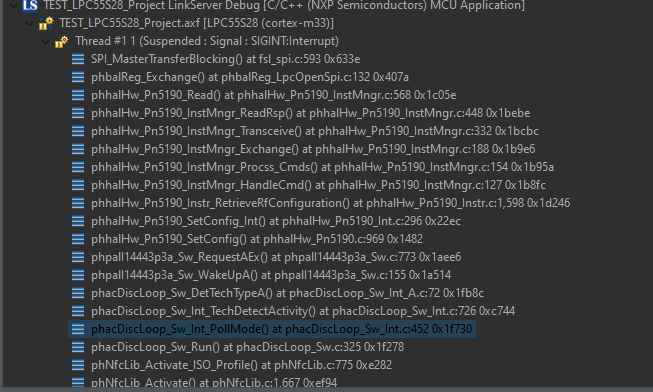The width and height of the screenshot is (653, 392).
Task: Click stack frame icon for phhalHw_Pn5190_SetConfig()
Action: [78, 239]
